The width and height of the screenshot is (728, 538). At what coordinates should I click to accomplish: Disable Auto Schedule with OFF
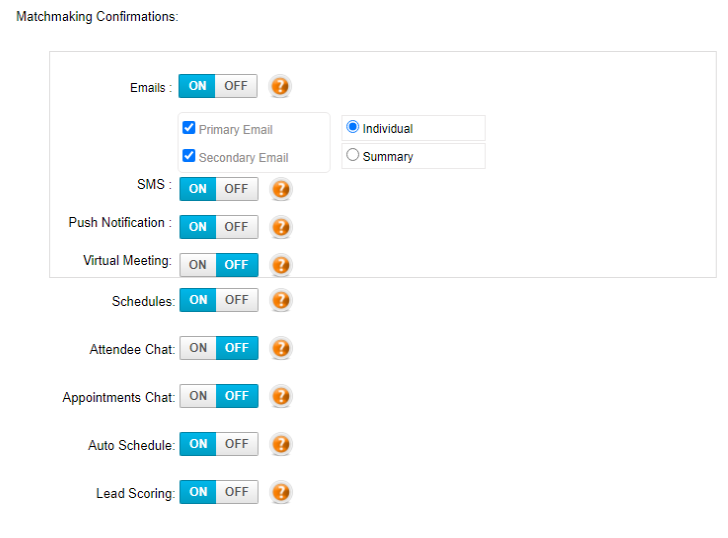237,444
